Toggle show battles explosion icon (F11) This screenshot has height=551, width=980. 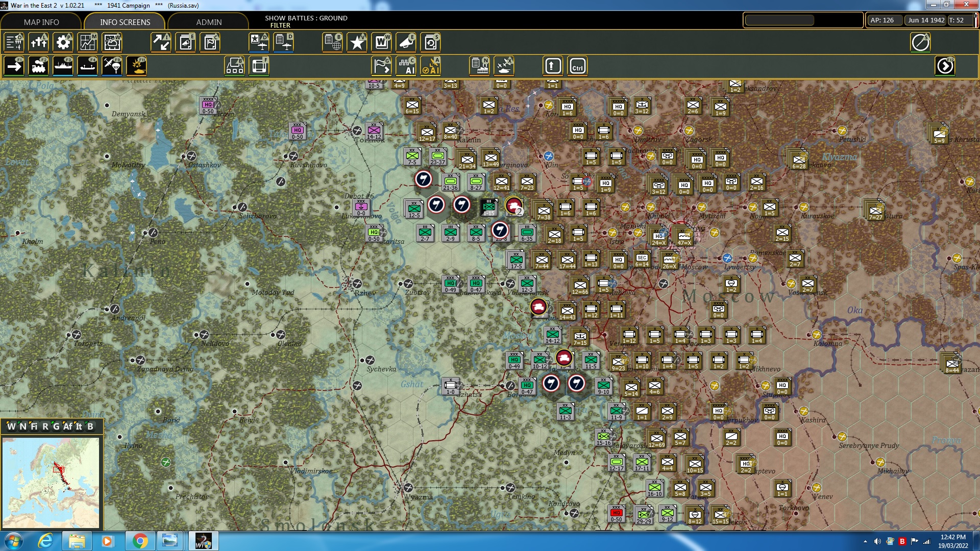coord(136,66)
